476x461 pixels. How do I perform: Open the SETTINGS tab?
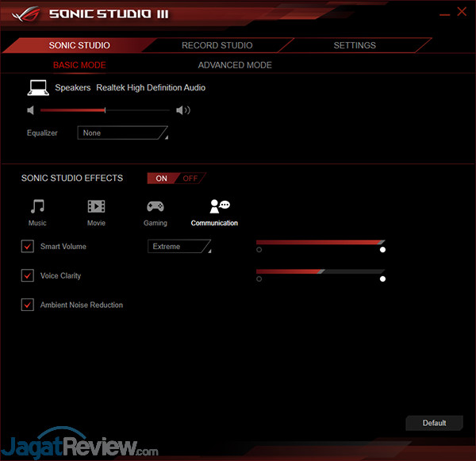(x=355, y=45)
